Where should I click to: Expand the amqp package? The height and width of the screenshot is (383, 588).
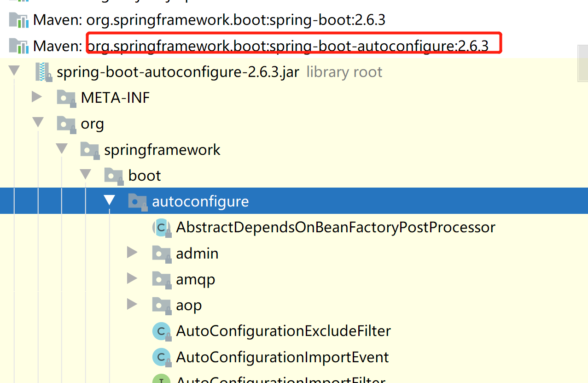pos(132,278)
